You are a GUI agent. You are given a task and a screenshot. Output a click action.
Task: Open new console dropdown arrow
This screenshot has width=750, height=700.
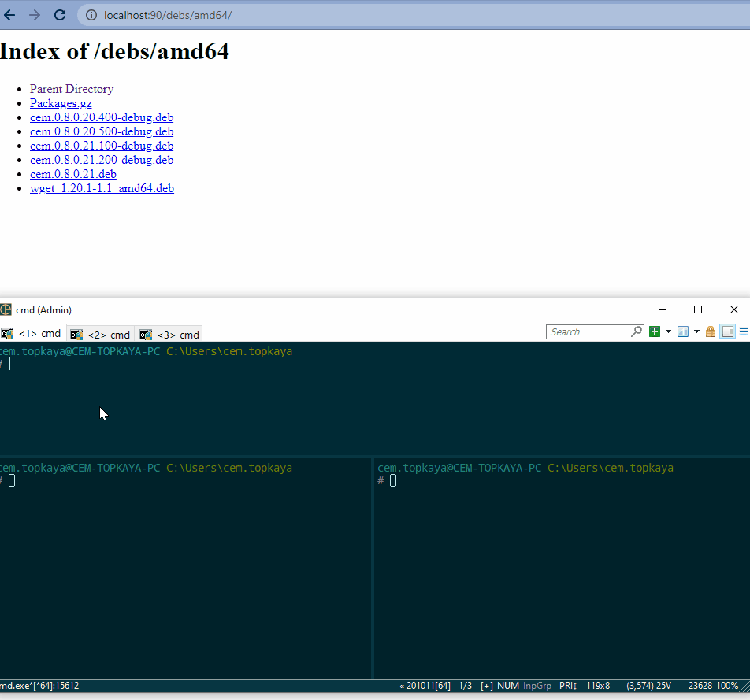pos(668,331)
